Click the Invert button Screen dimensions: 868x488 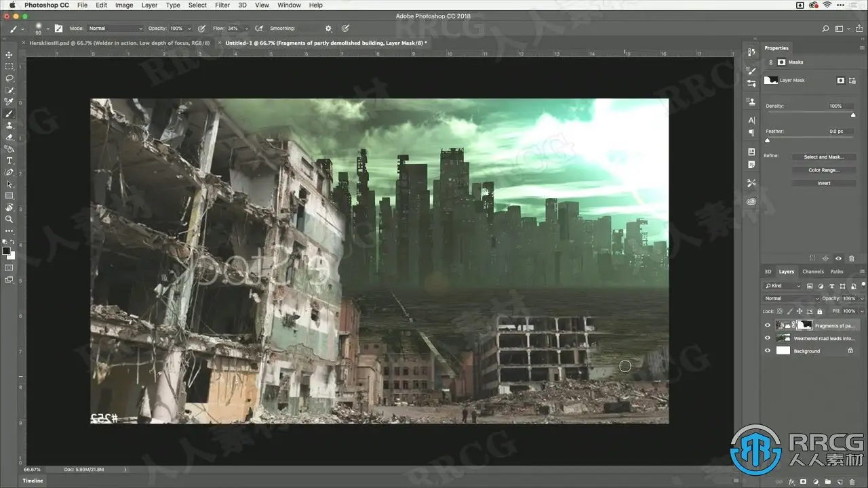(824, 183)
